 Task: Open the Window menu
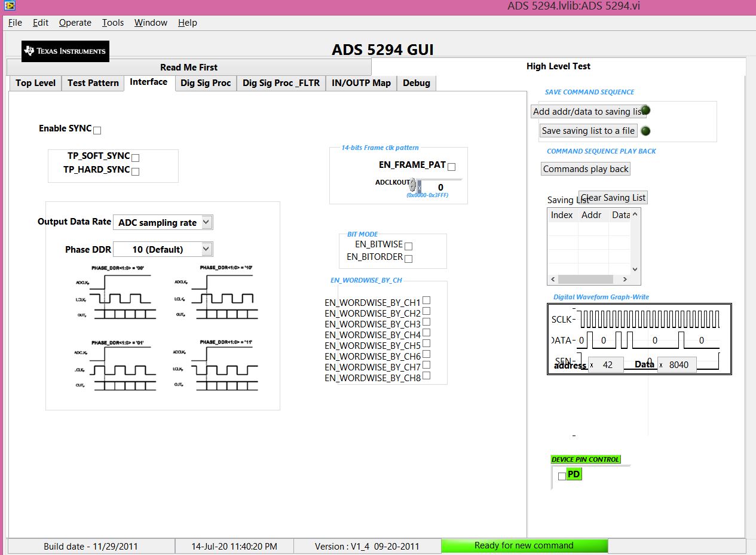151,23
